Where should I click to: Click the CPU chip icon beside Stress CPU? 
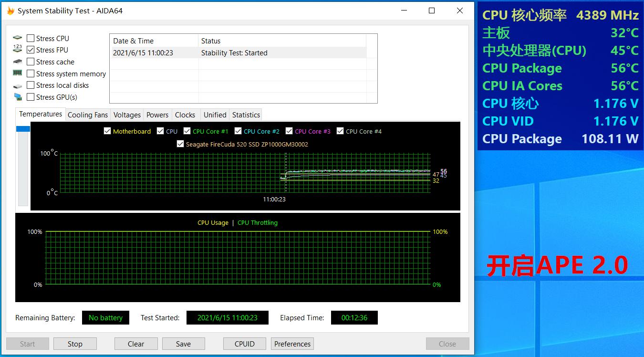[18, 38]
